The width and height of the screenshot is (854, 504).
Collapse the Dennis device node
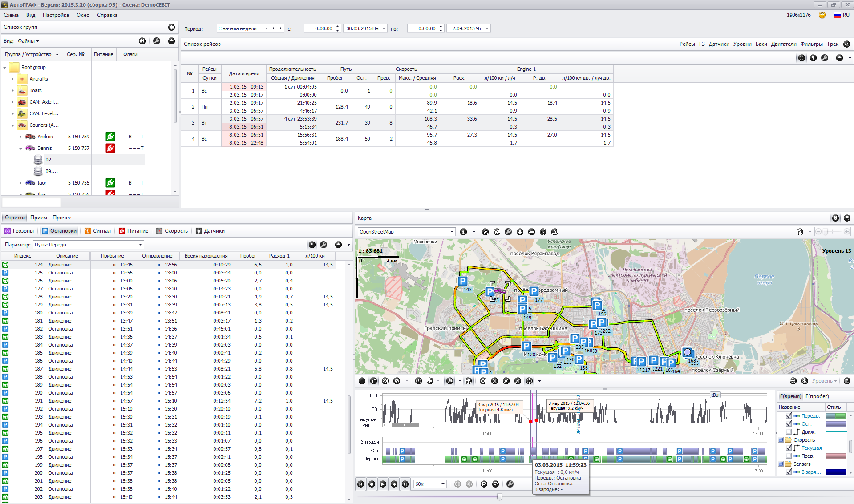(20, 148)
